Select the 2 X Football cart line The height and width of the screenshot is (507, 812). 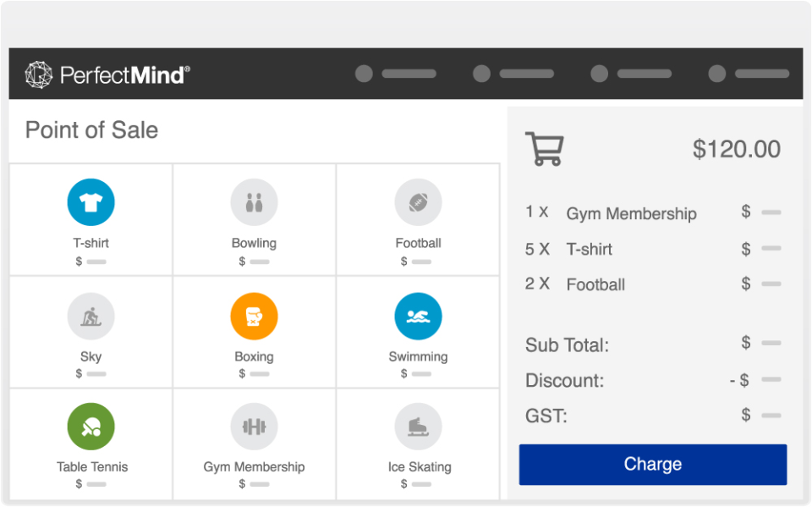coord(595,284)
